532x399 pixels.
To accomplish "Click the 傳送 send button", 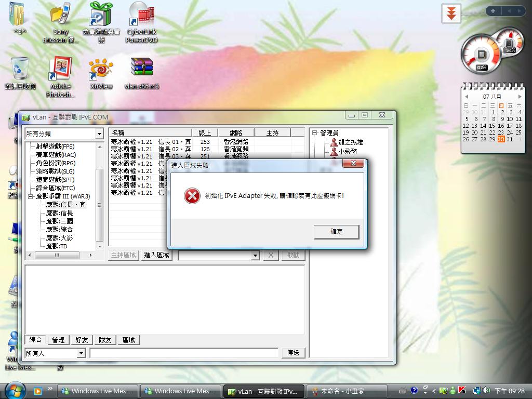I will 292,353.
